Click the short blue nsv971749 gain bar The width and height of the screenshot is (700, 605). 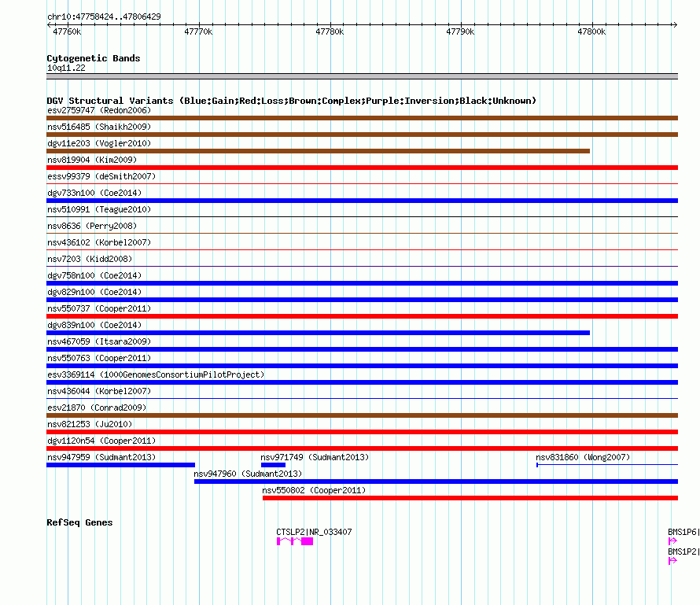[x=273, y=465]
